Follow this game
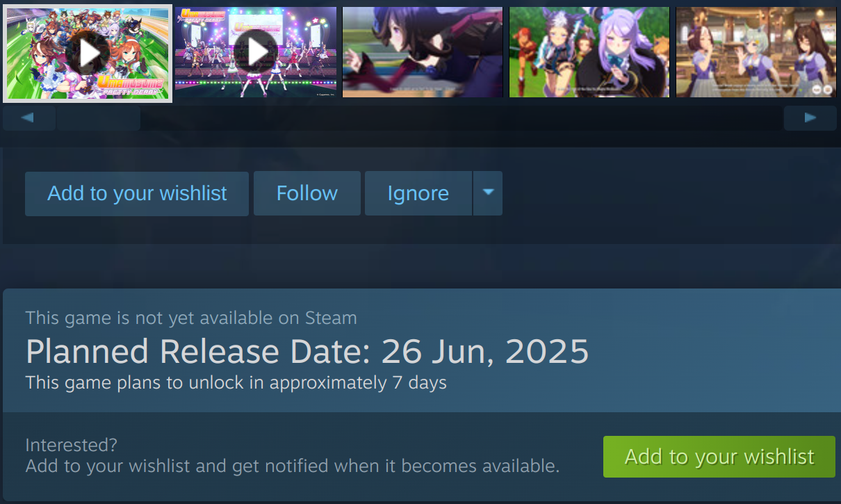Image resolution: width=841 pixels, height=504 pixels. (x=307, y=193)
